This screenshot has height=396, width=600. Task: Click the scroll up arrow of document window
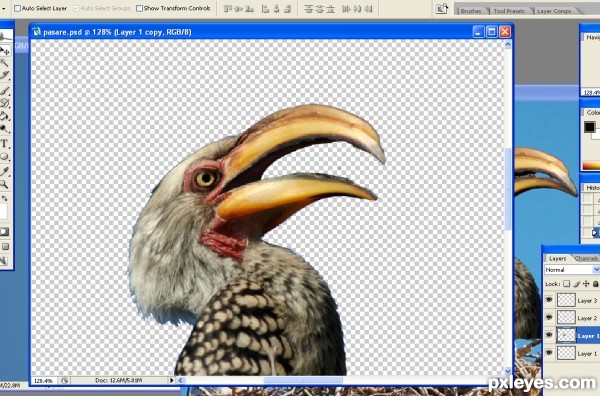pyautogui.click(x=508, y=44)
